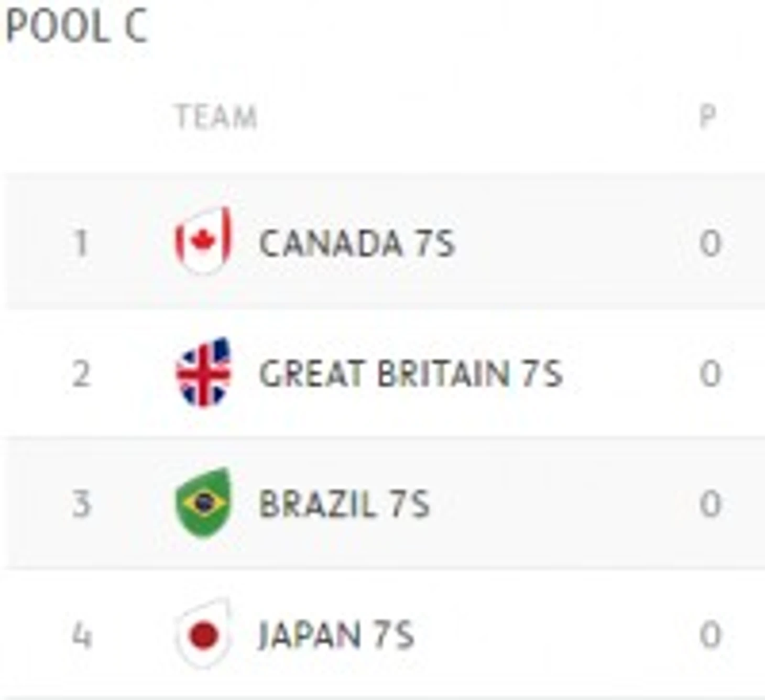Click Brazil 7s played value
Viewport: 765px width, 700px height.
pyautogui.click(x=710, y=504)
